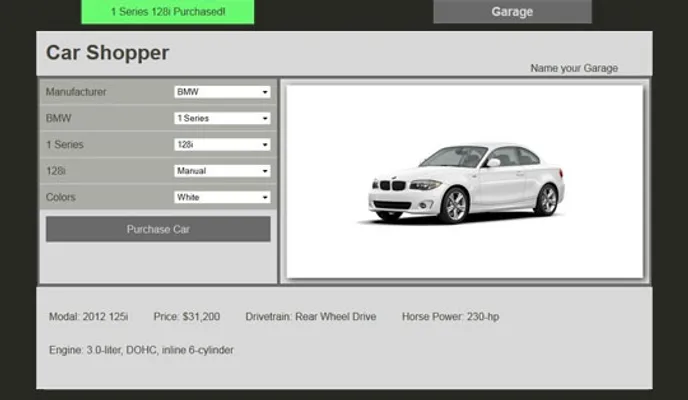The height and width of the screenshot is (400, 688).
Task: Open the Garage tab
Action: (512, 12)
